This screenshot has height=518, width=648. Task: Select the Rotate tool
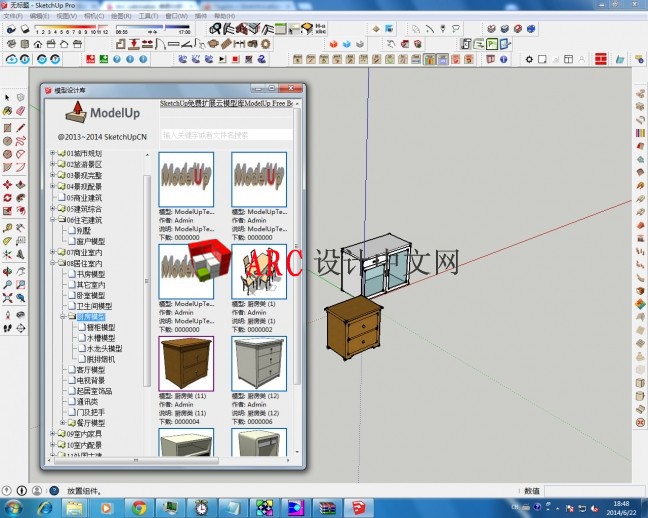(x=7, y=198)
